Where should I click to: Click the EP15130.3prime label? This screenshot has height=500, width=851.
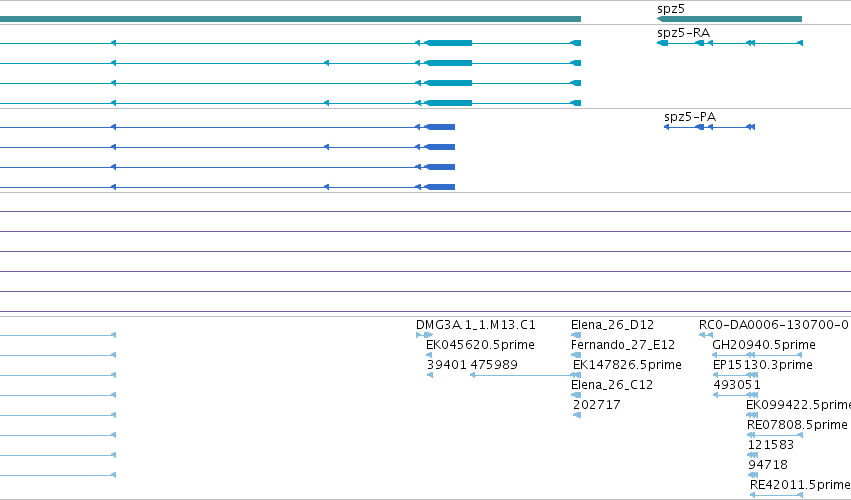[763, 365]
